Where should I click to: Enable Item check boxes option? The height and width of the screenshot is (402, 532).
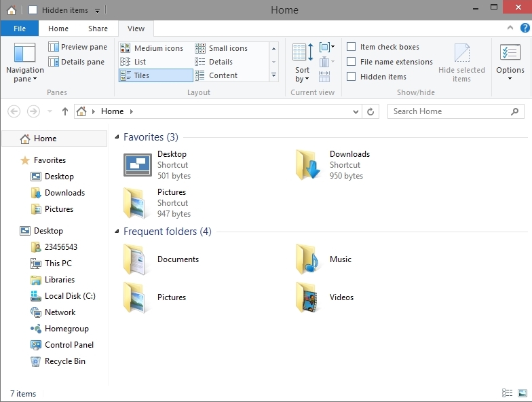tap(351, 47)
